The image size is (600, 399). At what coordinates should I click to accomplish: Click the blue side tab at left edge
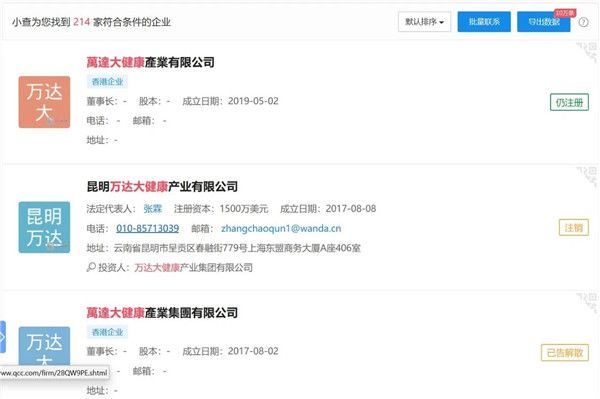3,337
